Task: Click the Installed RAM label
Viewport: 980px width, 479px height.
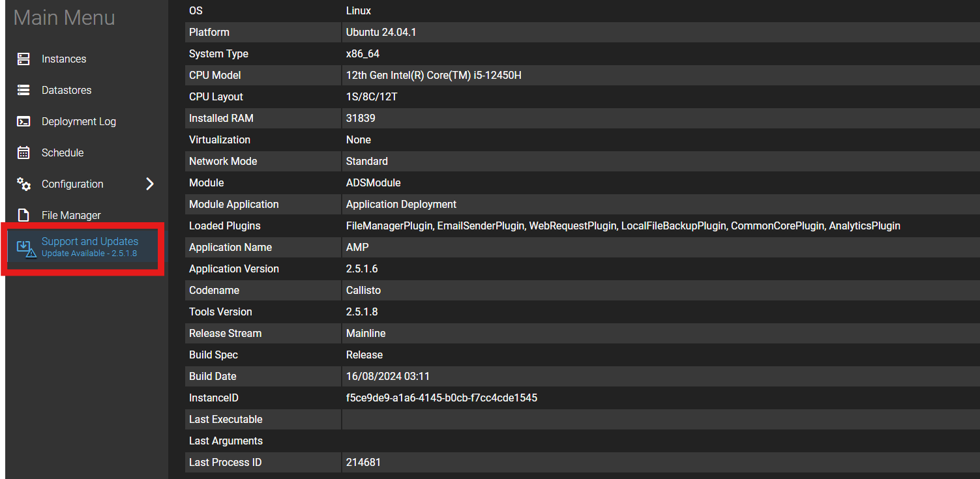Action: pyautogui.click(x=221, y=119)
